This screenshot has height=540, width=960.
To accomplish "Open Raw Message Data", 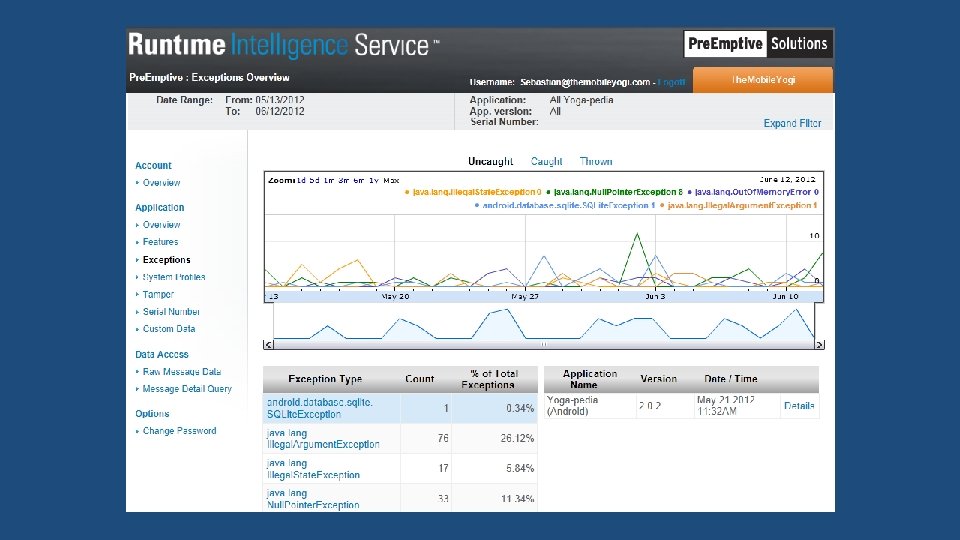I will click(182, 372).
